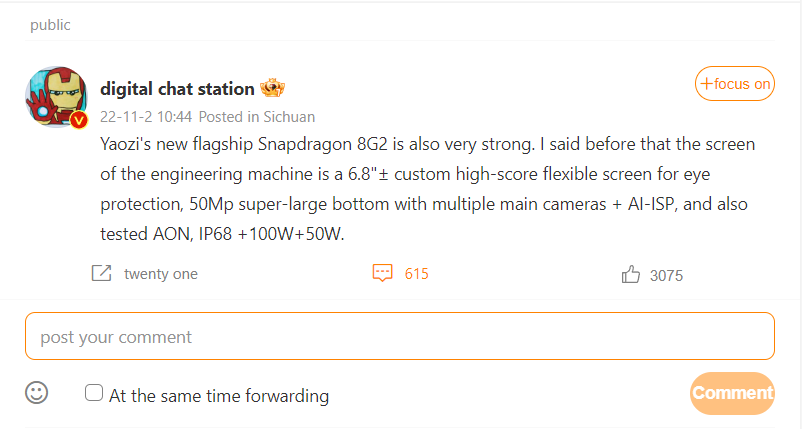Click the 'Posted in Sichuan' location text
The image size is (802, 429).
[x=257, y=116]
